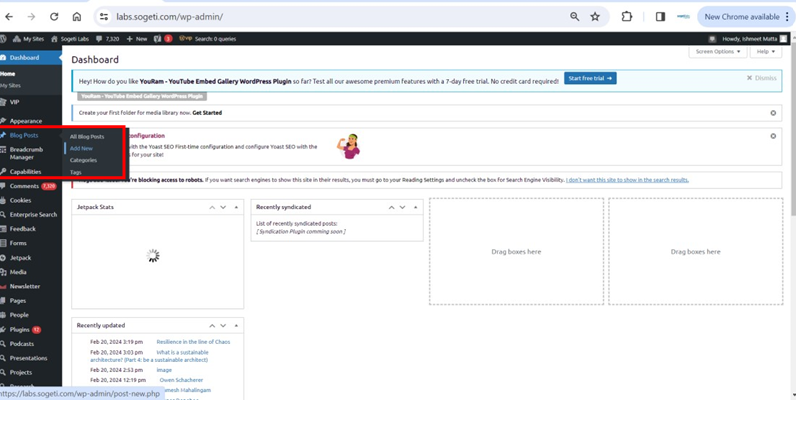
Task: Open Cookies sidebar item
Action: point(30,200)
